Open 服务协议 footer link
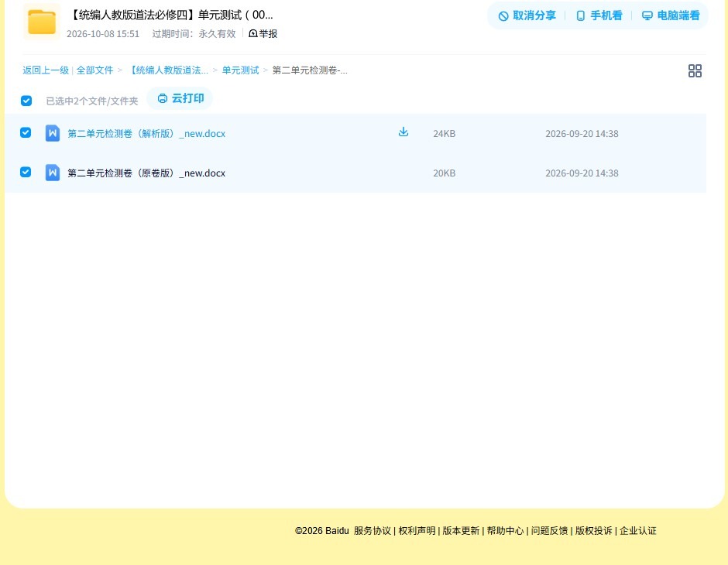 (372, 531)
